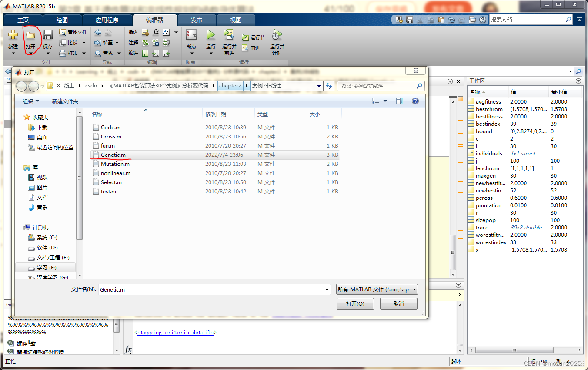Image resolution: width=588 pixels, height=370 pixels.
Task: Switch to the 发布 ribbon tab
Action: tap(197, 20)
